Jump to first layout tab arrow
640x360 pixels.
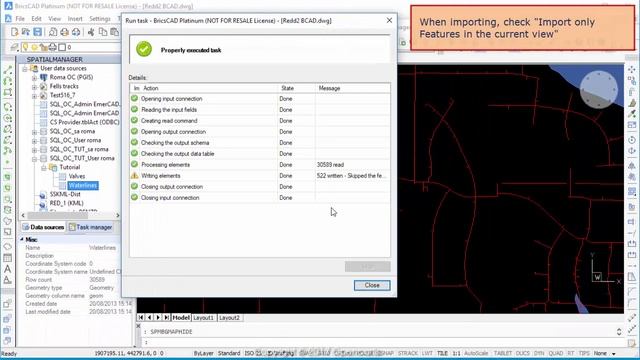141,317
